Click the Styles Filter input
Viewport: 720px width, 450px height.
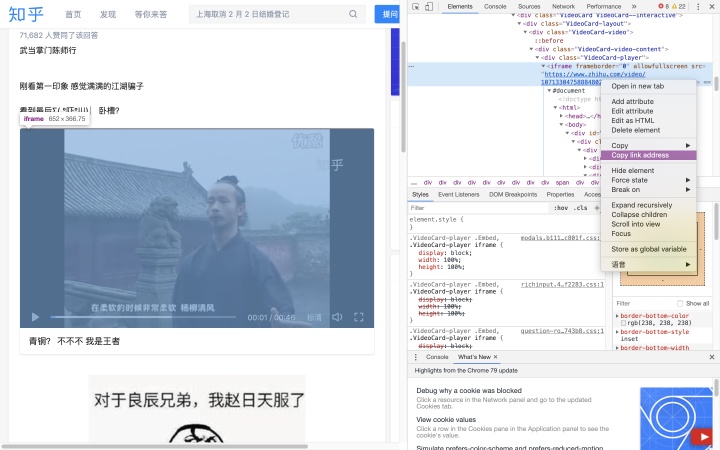[x=479, y=208]
